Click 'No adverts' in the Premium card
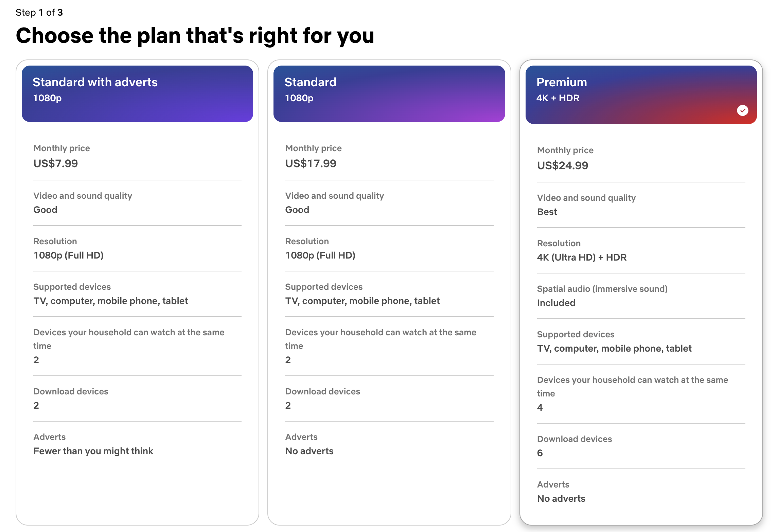This screenshot has width=778, height=532. coord(561,498)
